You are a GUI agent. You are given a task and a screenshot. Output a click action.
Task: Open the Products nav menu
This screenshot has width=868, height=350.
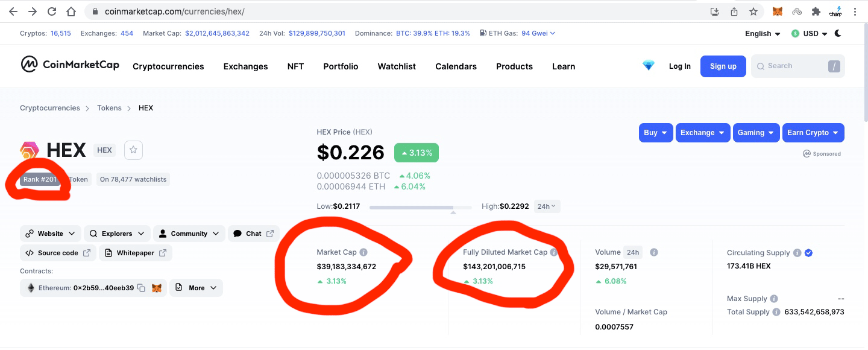[x=514, y=66]
